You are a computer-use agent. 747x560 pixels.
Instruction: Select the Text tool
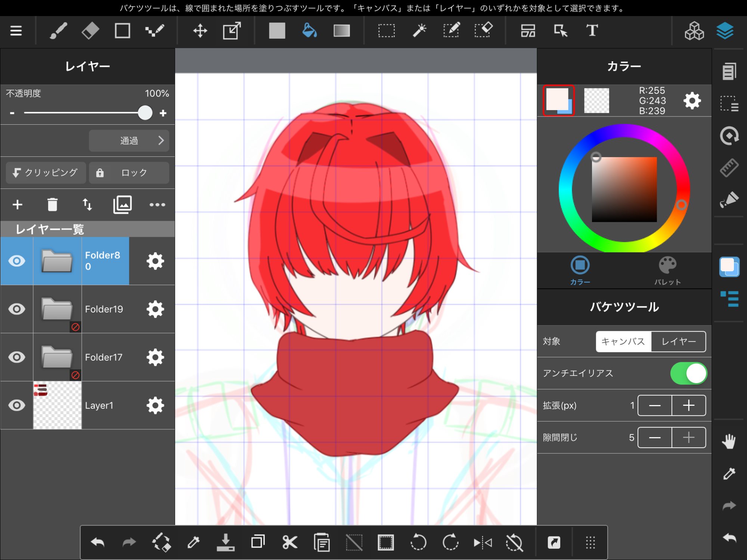592,31
